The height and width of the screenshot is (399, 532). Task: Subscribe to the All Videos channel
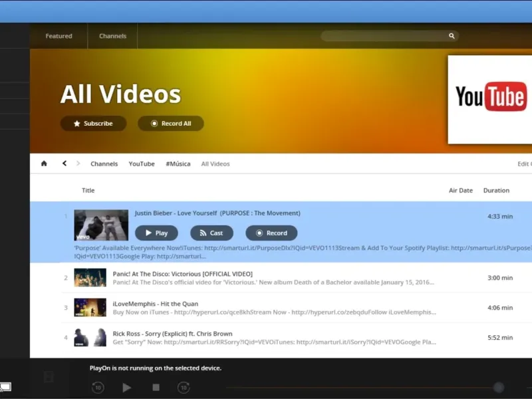coord(93,124)
